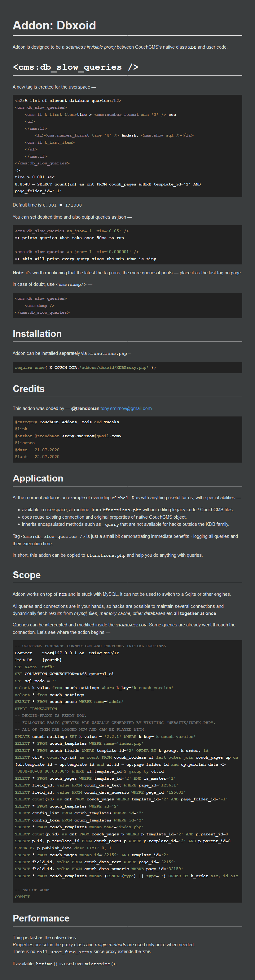Click "ORDER BY p.publish_date desc LIMIT 0, 1" line
255x980 pixels.
[x=63, y=848]
